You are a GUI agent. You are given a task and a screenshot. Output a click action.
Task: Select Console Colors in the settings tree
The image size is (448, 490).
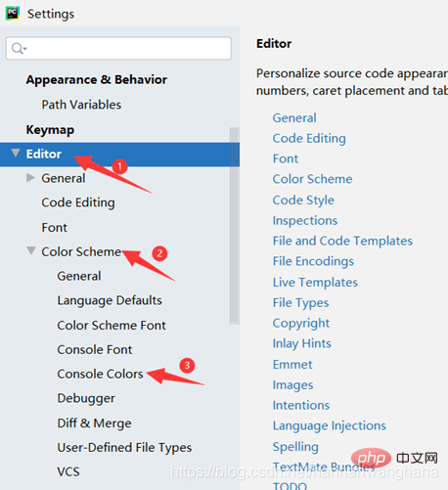click(100, 374)
